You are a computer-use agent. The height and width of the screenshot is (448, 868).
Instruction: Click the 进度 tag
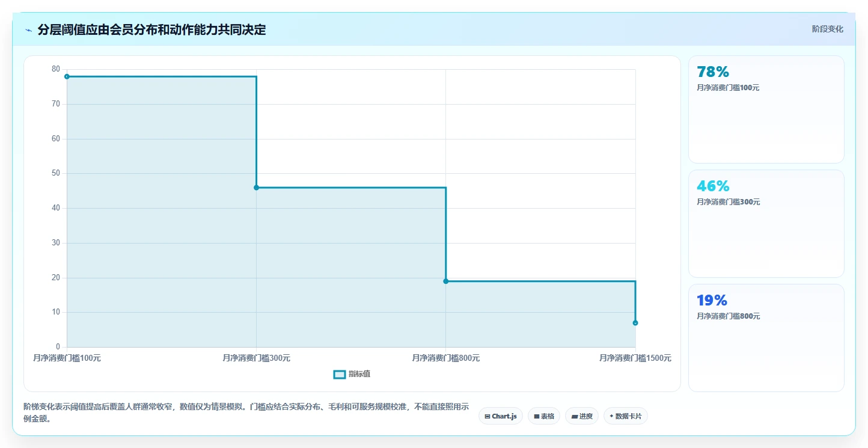[582, 416]
